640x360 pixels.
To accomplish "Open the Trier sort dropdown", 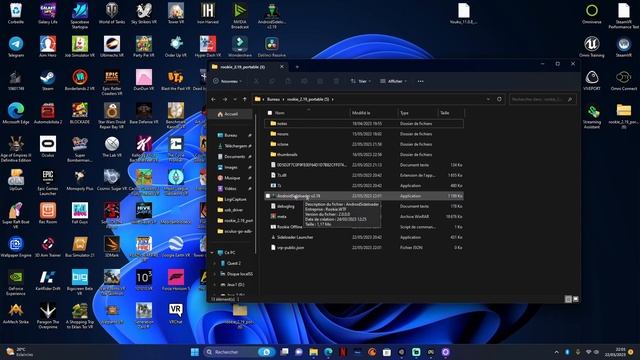I will [x=360, y=81].
